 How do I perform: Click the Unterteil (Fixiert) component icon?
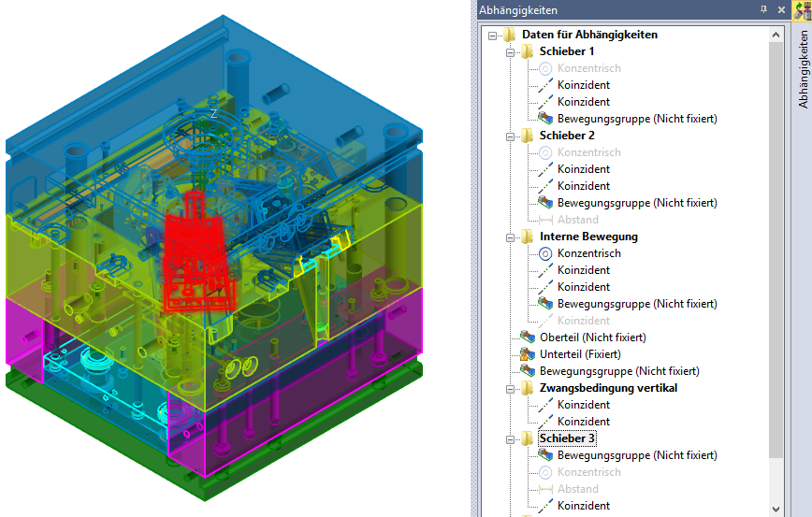[528, 354]
